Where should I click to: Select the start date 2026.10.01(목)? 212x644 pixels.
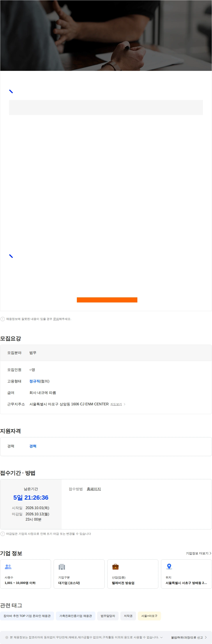(37, 508)
